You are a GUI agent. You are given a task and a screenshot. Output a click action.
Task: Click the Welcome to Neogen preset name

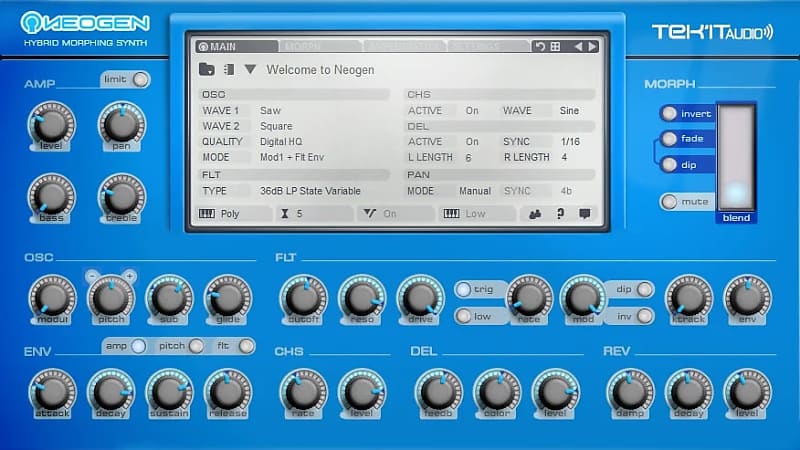pyautogui.click(x=320, y=70)
